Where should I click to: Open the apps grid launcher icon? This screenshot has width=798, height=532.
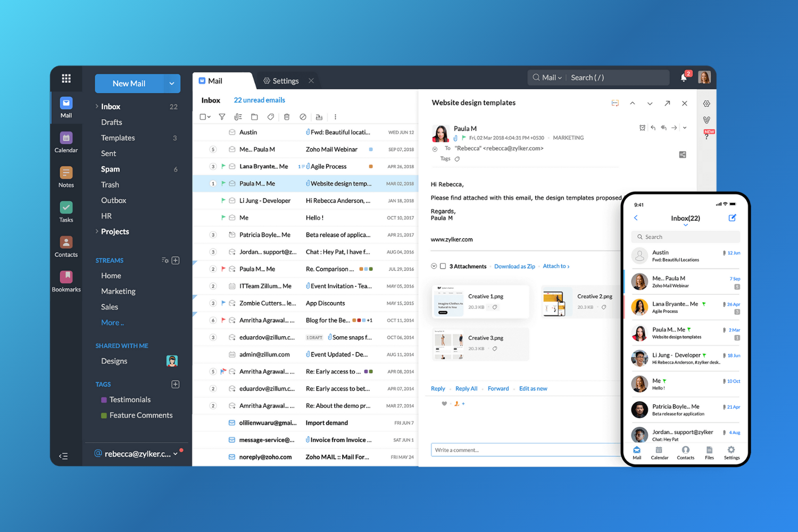coord(66,79)
